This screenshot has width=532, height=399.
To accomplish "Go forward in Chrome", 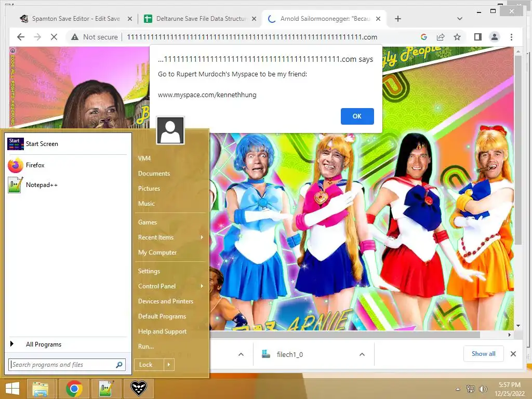I will [37, 37].
